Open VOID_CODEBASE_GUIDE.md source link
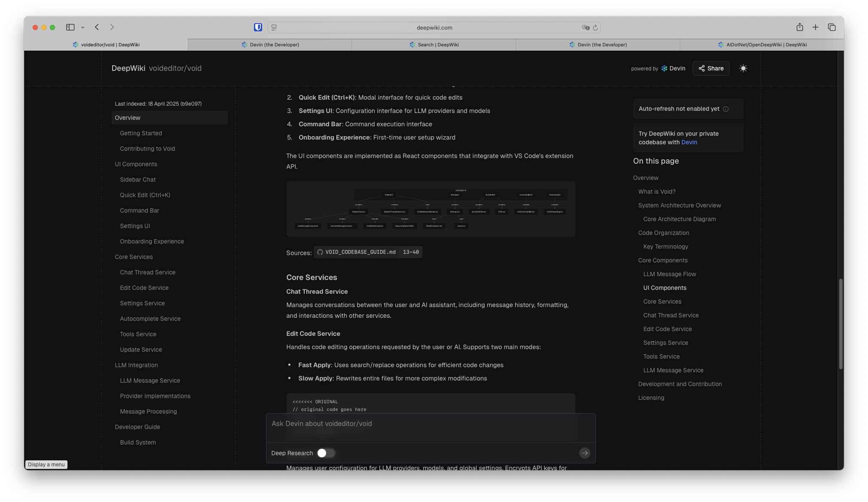Screen dimensions: 868x502 (x=360, y=252)
